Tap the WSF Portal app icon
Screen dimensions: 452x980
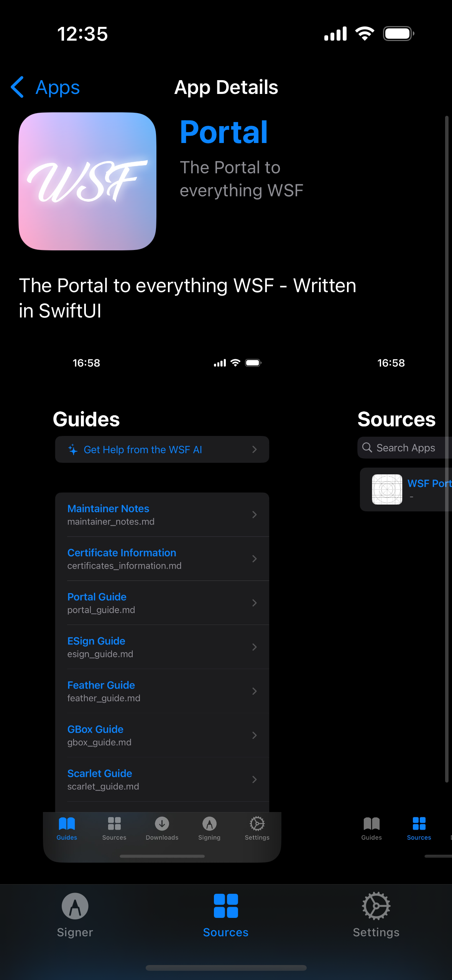[x=87, y=181]
